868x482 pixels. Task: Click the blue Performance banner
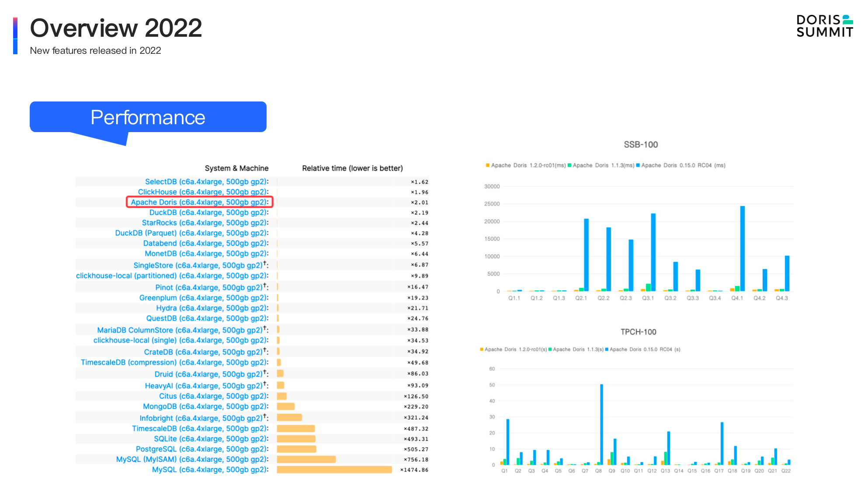click(148, 117)
